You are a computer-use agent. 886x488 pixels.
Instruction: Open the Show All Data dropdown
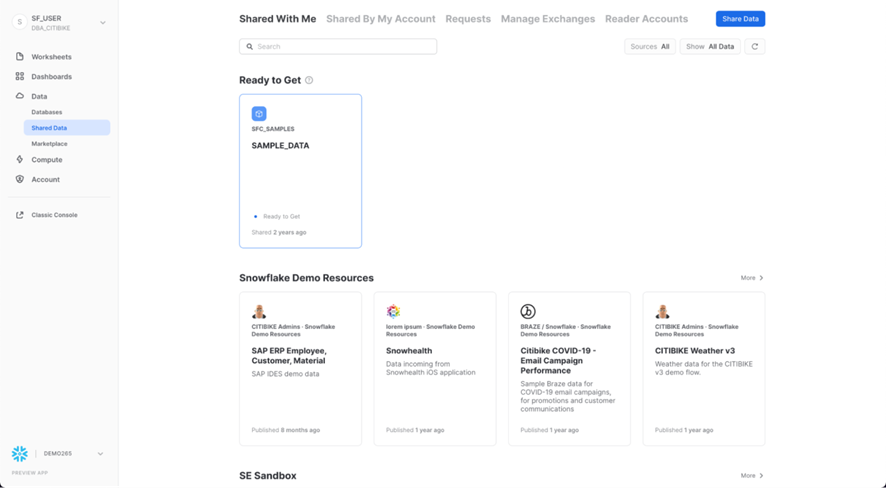click(x=710, y=47)
